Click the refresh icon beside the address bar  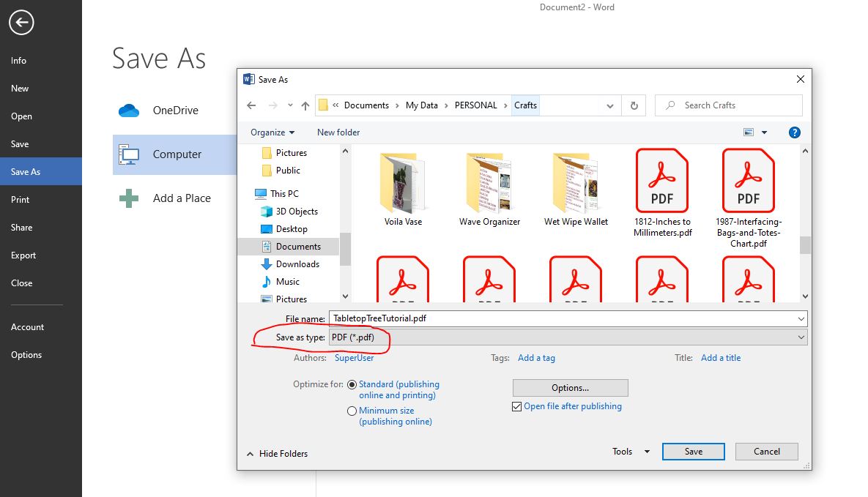coord(633,105)
